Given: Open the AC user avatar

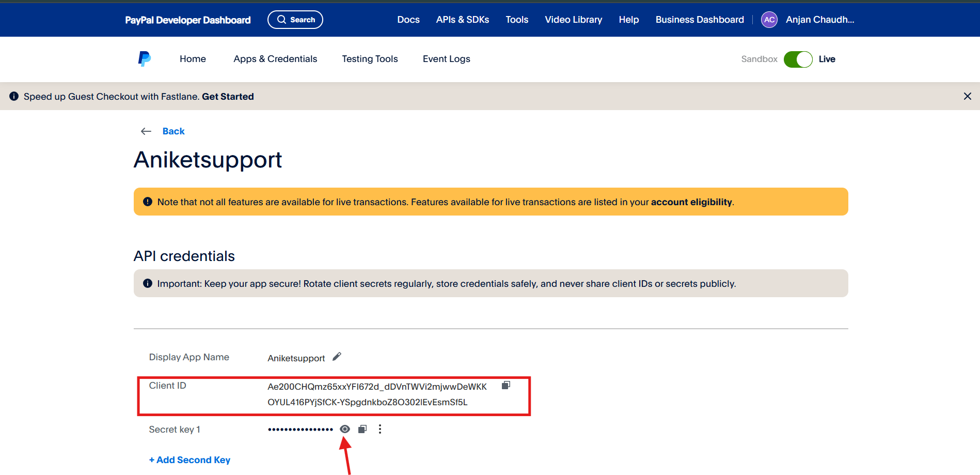Looking at the screenshot, I should tap(769, 20).
